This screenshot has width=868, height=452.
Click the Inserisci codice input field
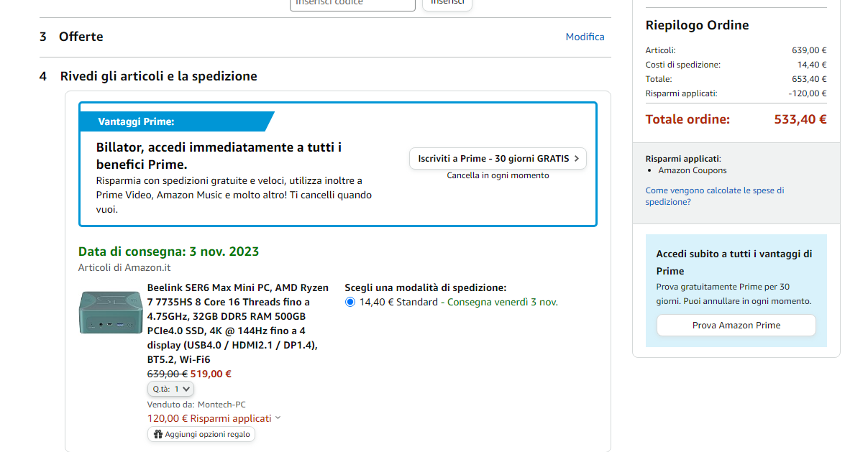[352, 4]
